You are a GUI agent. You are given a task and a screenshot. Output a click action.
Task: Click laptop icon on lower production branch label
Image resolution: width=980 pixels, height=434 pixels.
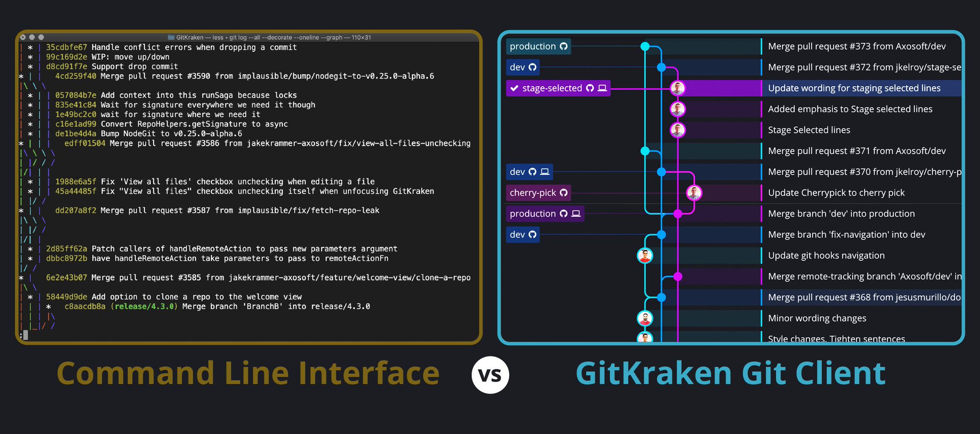[576, 213]
